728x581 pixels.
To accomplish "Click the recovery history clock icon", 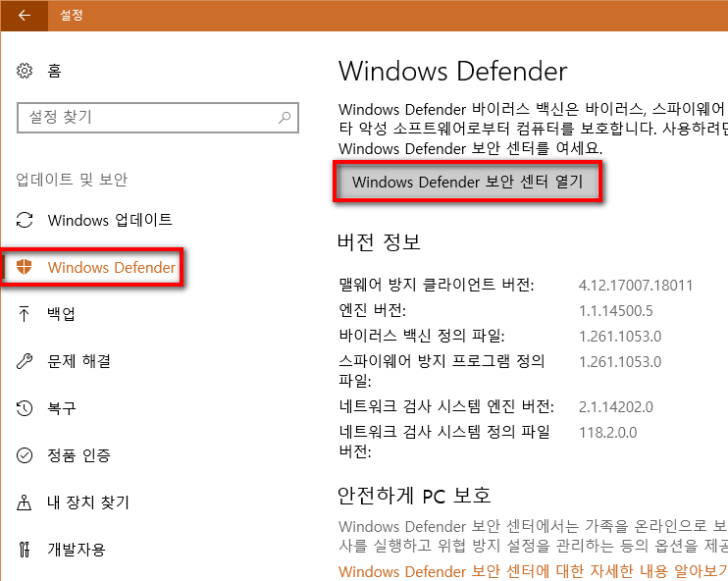I will click(25, 408).
